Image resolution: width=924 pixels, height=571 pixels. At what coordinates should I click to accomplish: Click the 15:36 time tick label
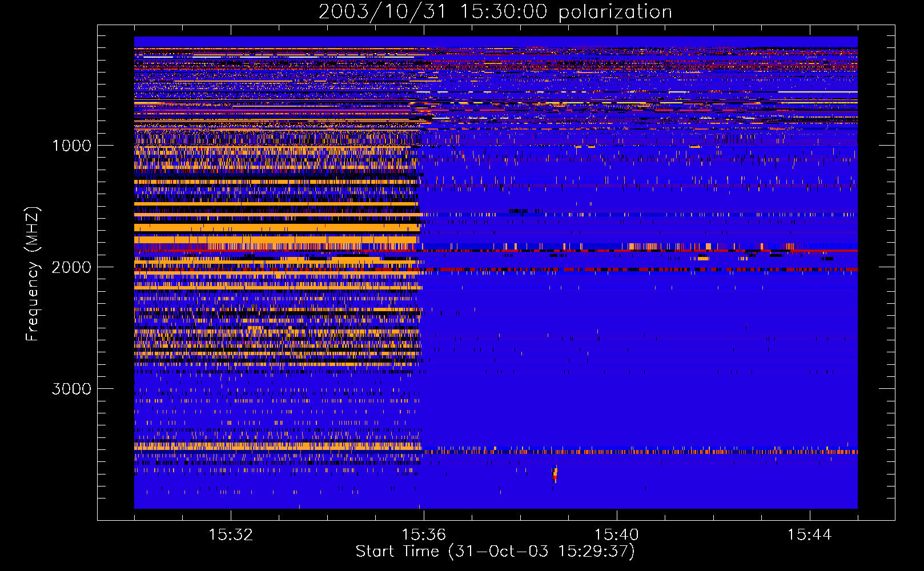pyautogui.click(x=424, y=535)
